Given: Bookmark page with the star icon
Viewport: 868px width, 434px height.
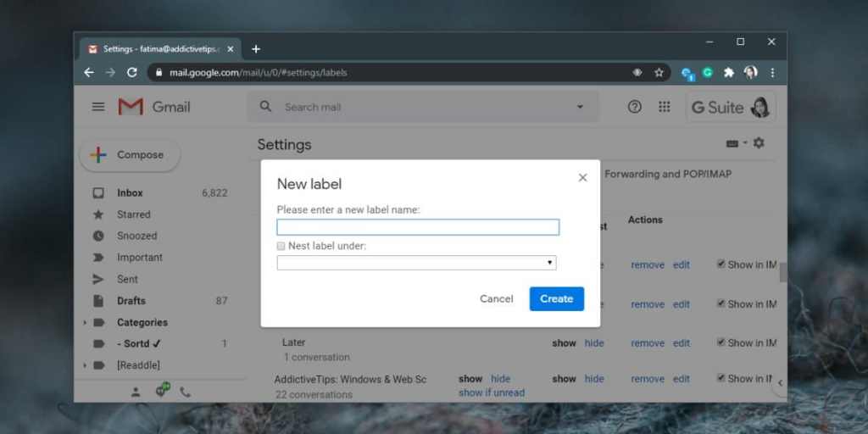Looking at the screenshot, I should pos(659,73).
